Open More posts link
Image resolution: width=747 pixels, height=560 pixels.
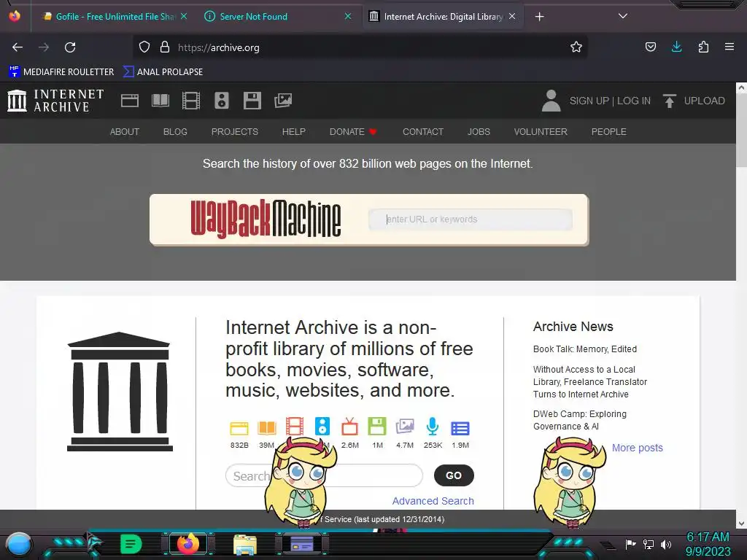[x=638, y=448]
